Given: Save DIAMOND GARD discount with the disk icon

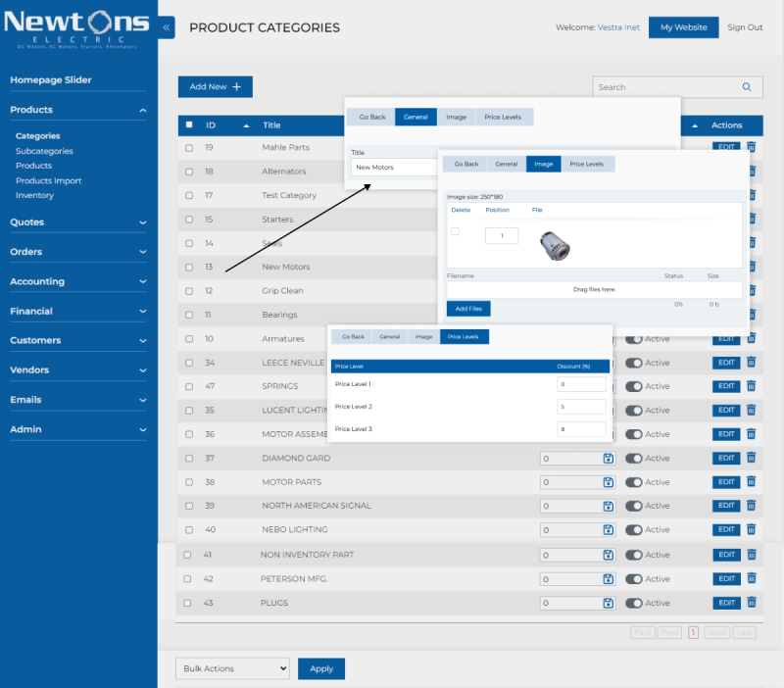Looking at the screenshot, I should click(608, 458).
